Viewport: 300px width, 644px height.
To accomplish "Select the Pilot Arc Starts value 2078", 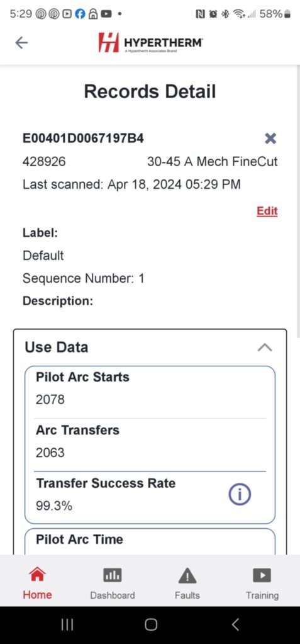I will coord(50,399).
